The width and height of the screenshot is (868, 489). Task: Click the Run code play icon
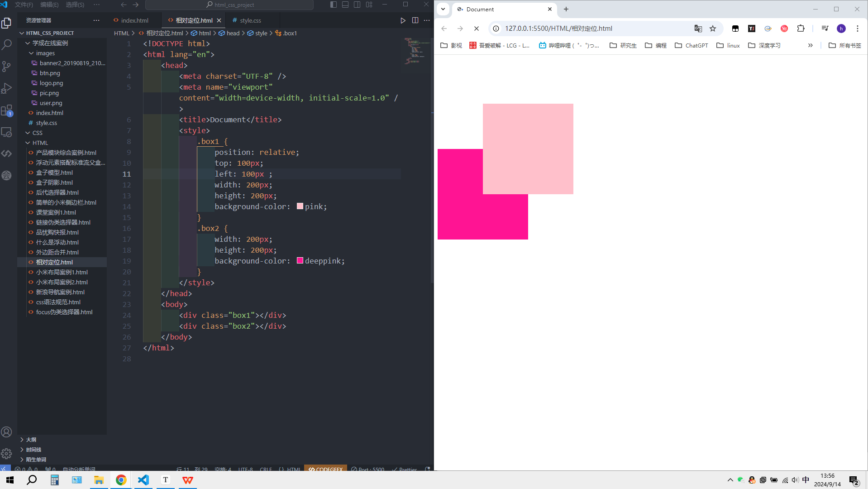[x=403, y=20]
